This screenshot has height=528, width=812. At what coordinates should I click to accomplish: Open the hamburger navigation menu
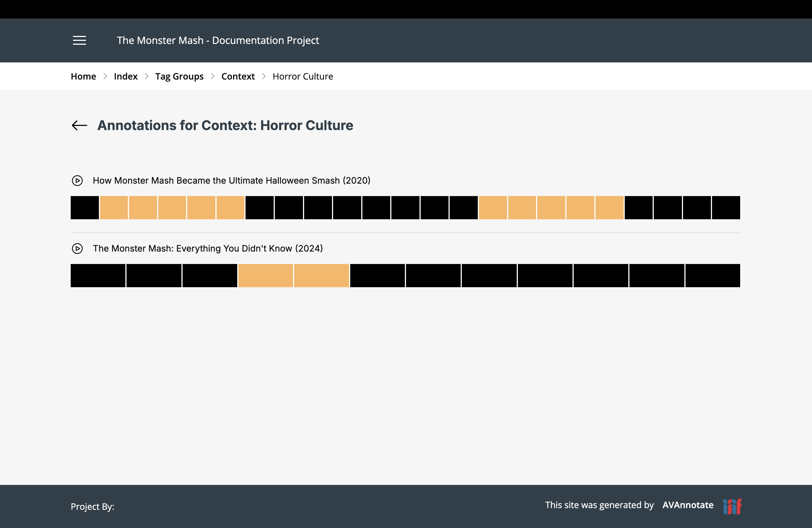80,40
